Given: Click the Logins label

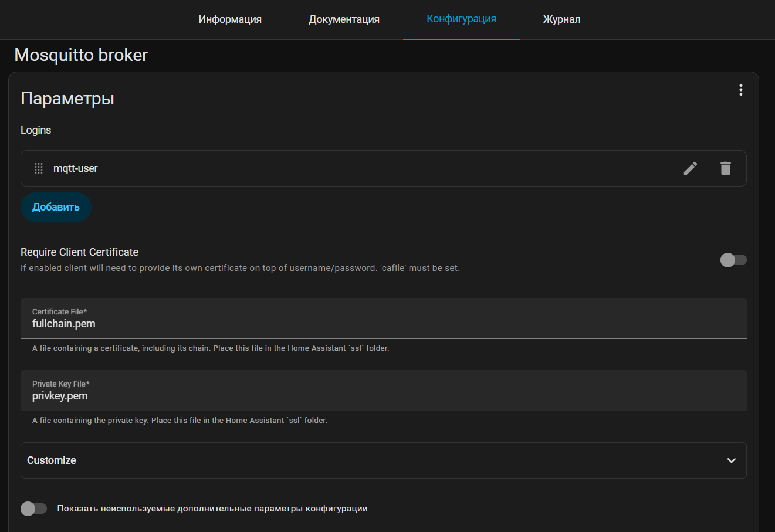Looking at the screenshot, I should (x=36, y=130).
